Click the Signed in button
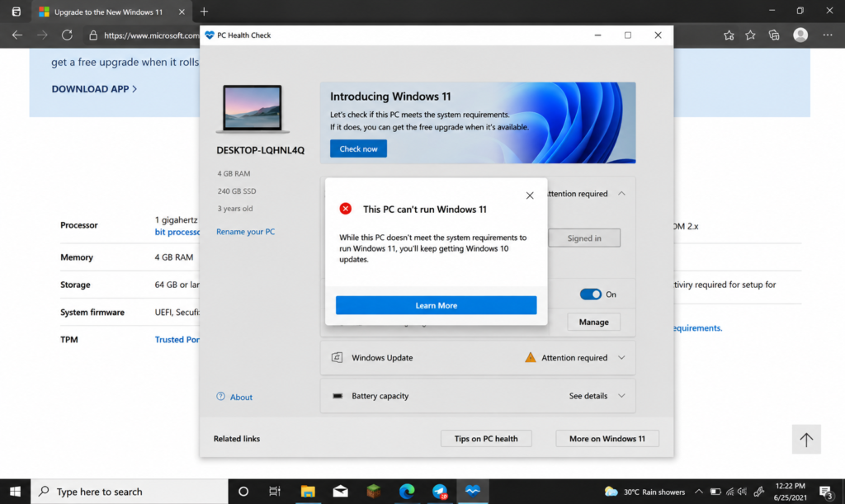 [x=584, y=238]
